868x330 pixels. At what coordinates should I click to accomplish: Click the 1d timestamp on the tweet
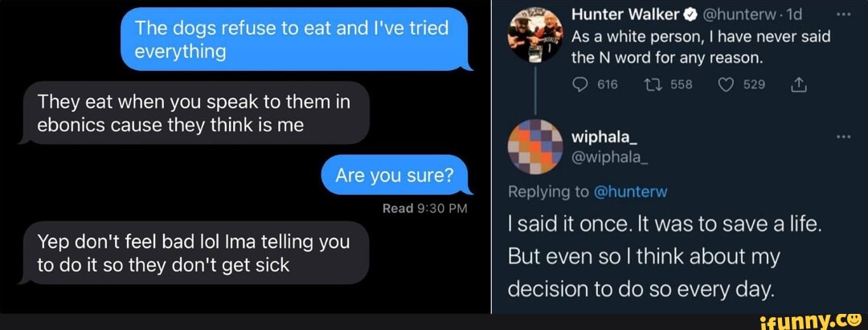coord(792,14)
